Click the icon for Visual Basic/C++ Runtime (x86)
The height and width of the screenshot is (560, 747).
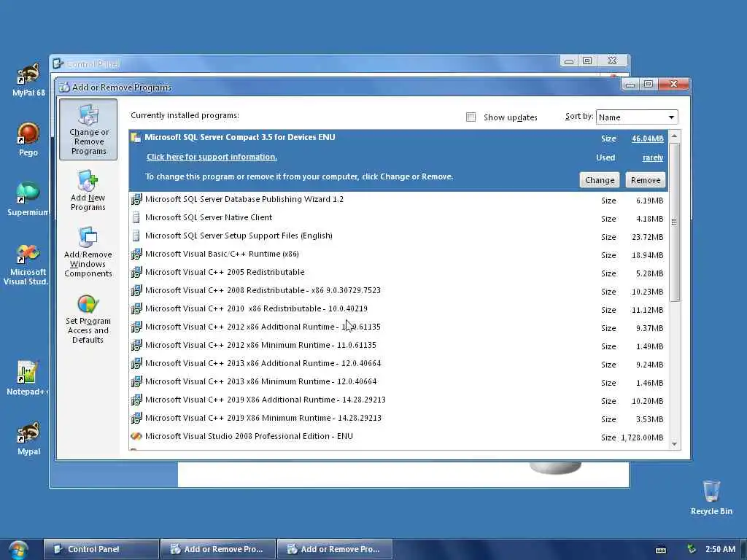tap(136, 254)
